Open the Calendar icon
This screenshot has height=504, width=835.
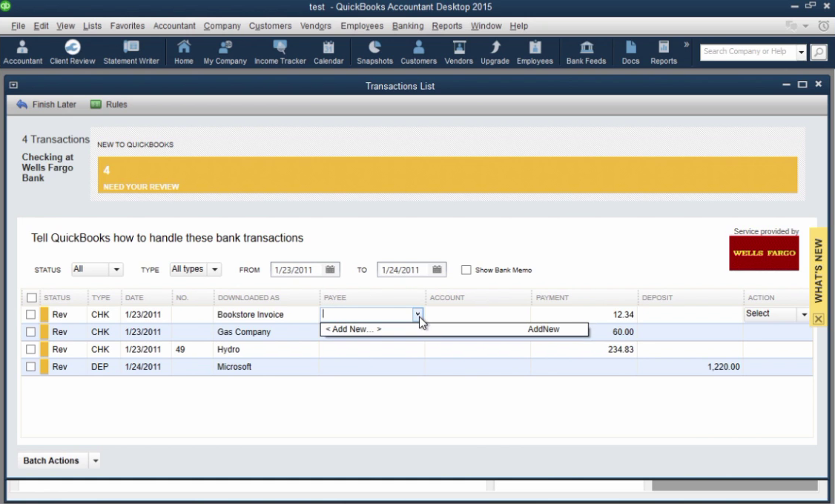329,53
